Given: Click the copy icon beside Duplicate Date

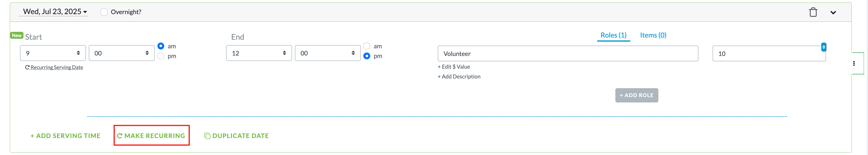Looking at the screenshot, I should click(207, 136).
